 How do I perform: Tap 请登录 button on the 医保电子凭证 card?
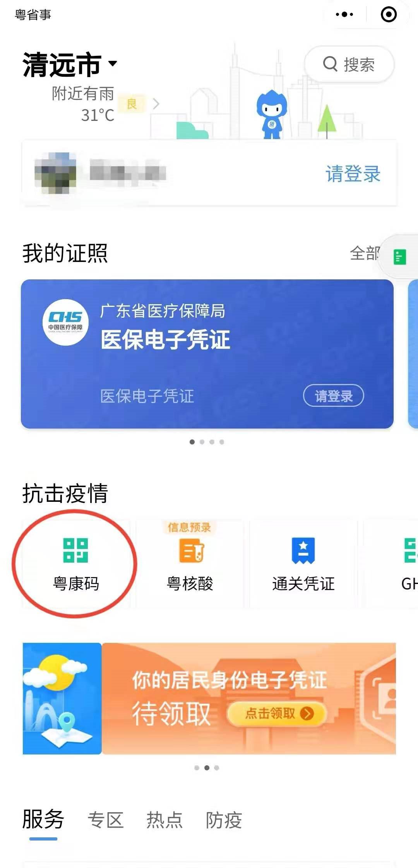(x=333, y=396)
